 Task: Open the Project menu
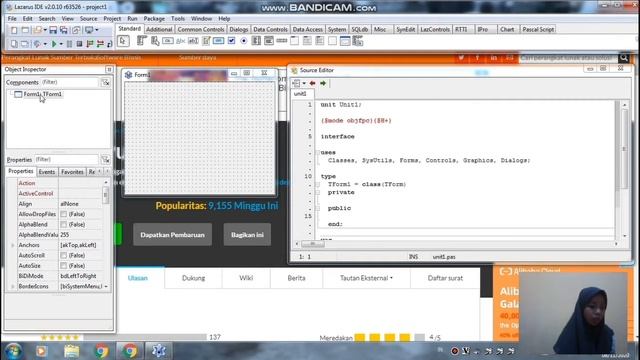click(x=112, y=19)
